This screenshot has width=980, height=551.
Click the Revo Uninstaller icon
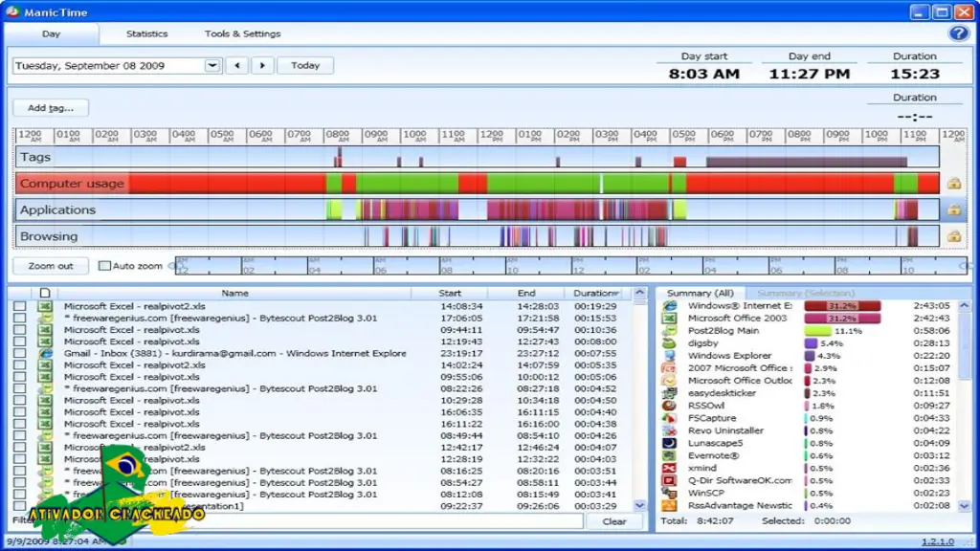click(x=669, y=430)
